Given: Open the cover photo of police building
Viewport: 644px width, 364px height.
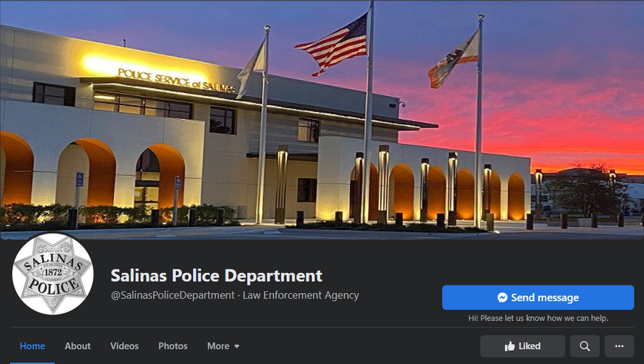Looking at the screenshot, I should 322,120.
